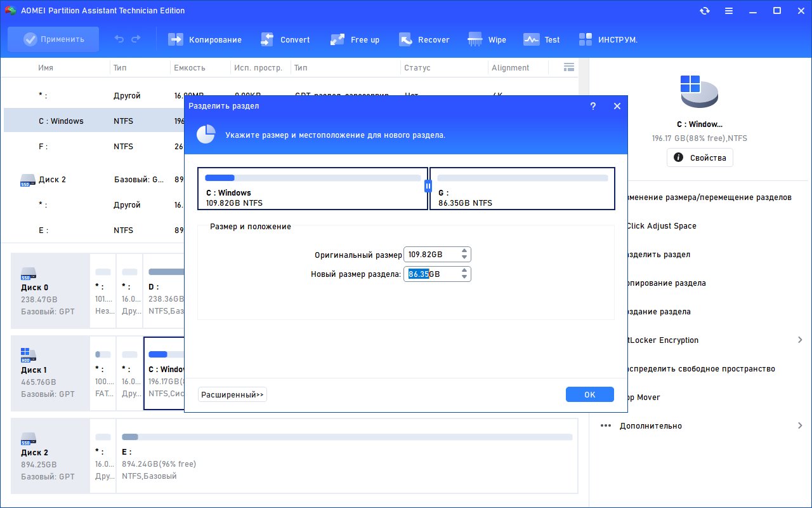The image size is (812, 508).
Task: Open the Convert toolbar icon
Action: (x=285, y=39)
